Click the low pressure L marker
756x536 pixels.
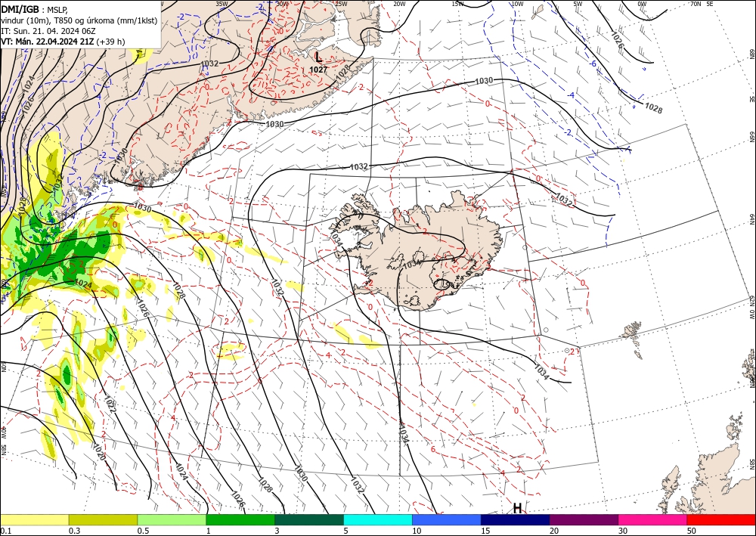[x=318, y=57]
